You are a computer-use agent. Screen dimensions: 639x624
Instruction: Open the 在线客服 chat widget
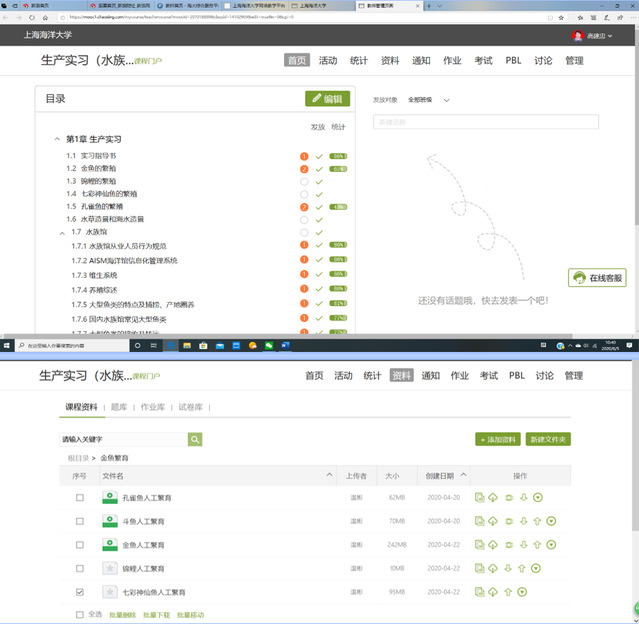(x=597, y=278)
